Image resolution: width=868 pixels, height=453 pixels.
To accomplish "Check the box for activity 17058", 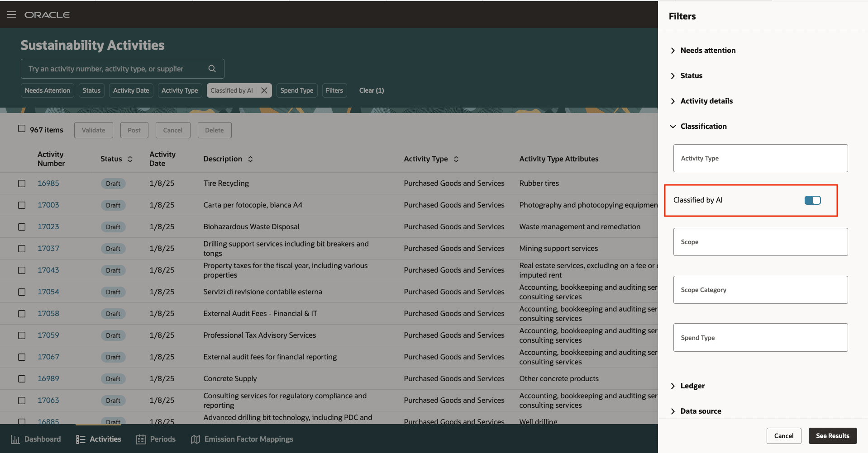I will click(22, 314).
